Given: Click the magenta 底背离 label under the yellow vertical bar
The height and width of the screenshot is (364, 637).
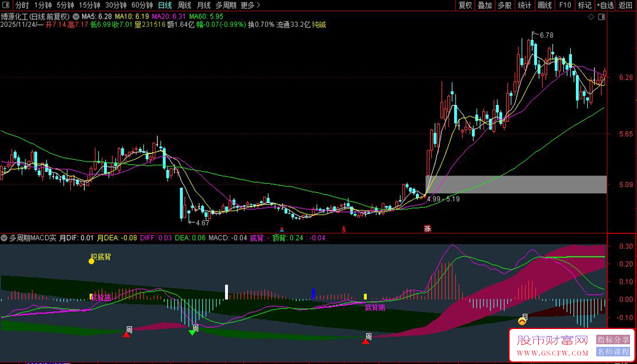Looking at the screenshot, I should (375, 307).
